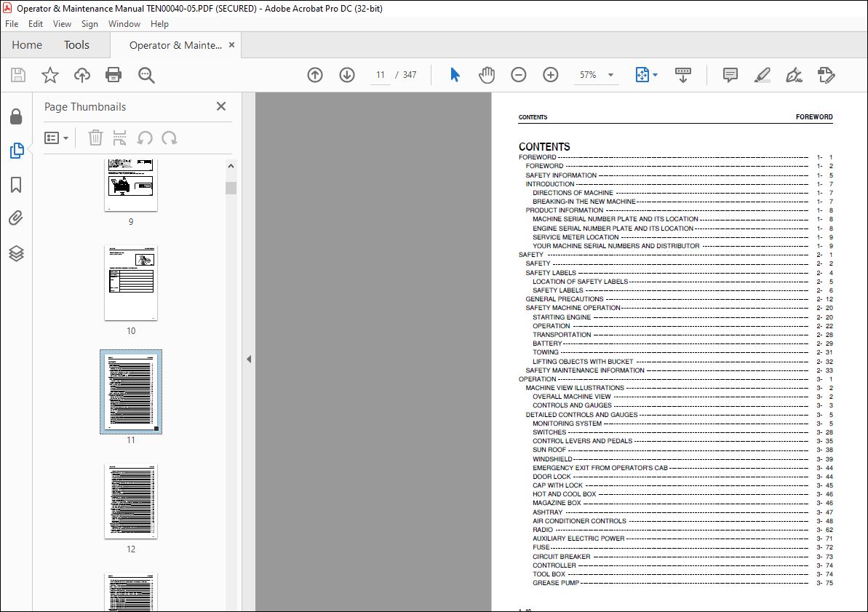868x612 pixels.
Task: Open the Bookmarks panel icon
Action: click(16, 184)
